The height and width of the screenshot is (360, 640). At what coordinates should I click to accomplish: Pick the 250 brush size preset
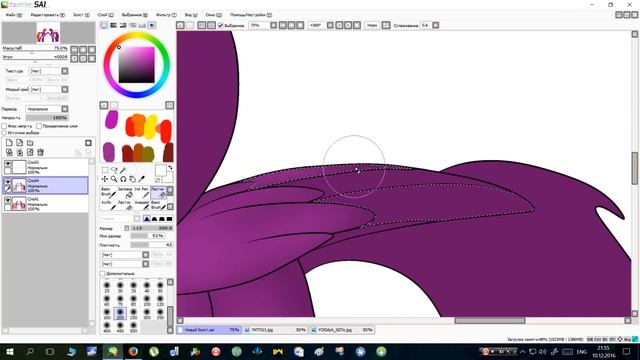[133, 313]
